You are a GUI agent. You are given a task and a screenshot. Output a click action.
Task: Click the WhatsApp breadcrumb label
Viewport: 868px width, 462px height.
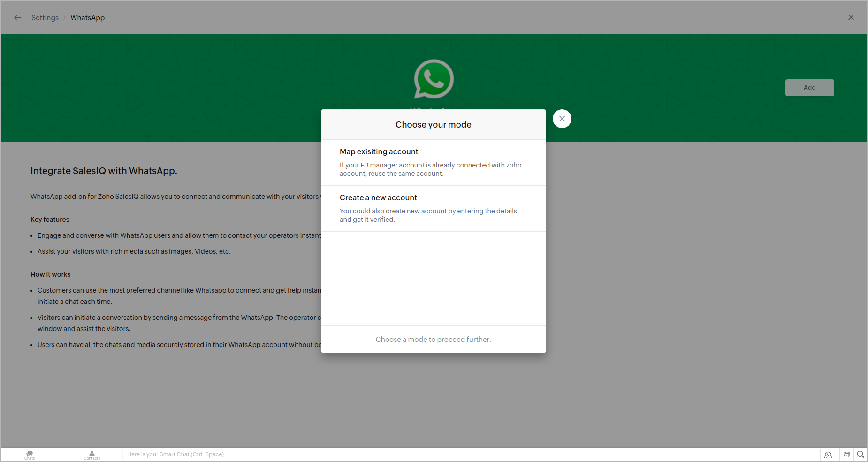[x=88, y=18]
